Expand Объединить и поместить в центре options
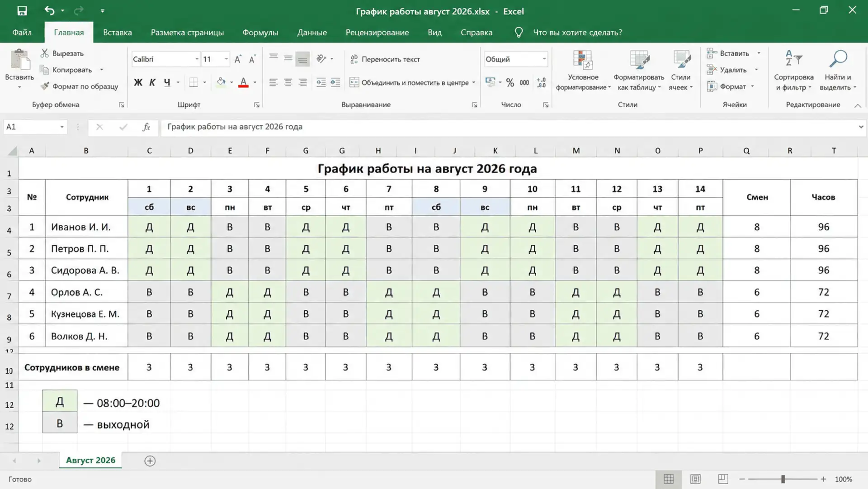Image resolution: width=868 pixels, height=489 pixels. [473, 82]
